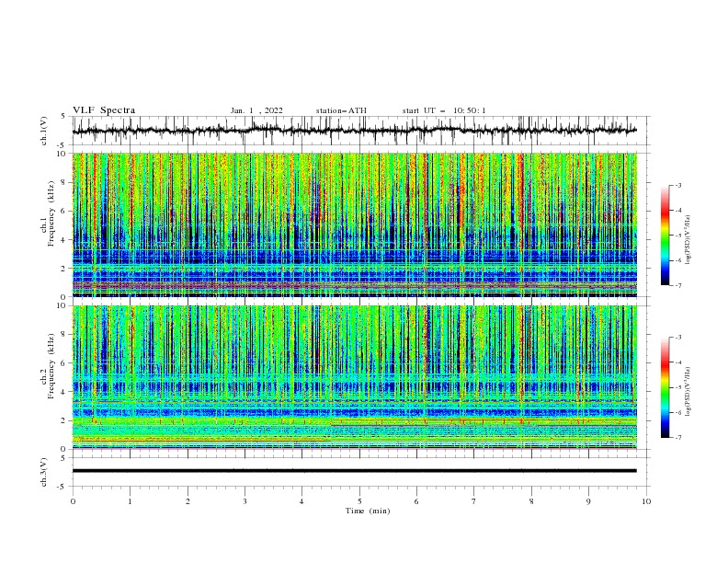
Task: Click the ch.2 colorbar "-7" tick label
Action: coord(678,437)
